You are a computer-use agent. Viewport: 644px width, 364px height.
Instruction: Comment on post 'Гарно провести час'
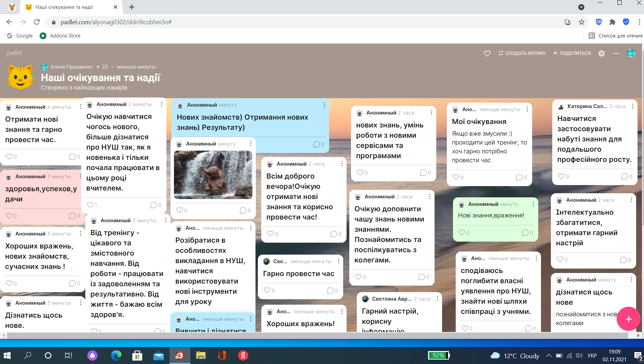pyautogui.click(x=330, y=290)
